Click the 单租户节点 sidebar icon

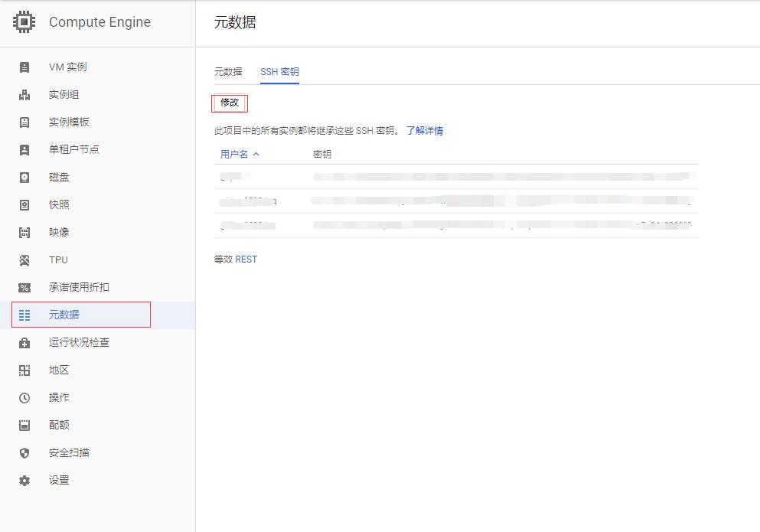[24, 150]
